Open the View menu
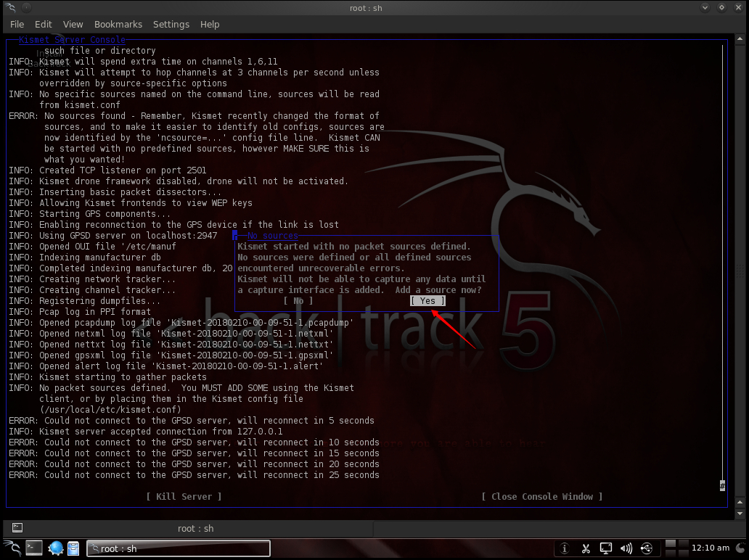This screenshot has width=749, height=560. (73, 25)
